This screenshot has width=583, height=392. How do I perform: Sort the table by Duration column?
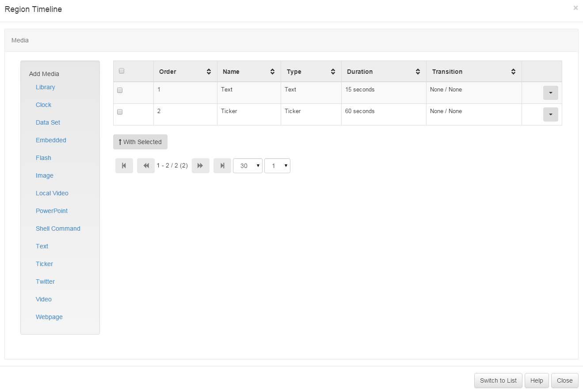pos(384,72)
